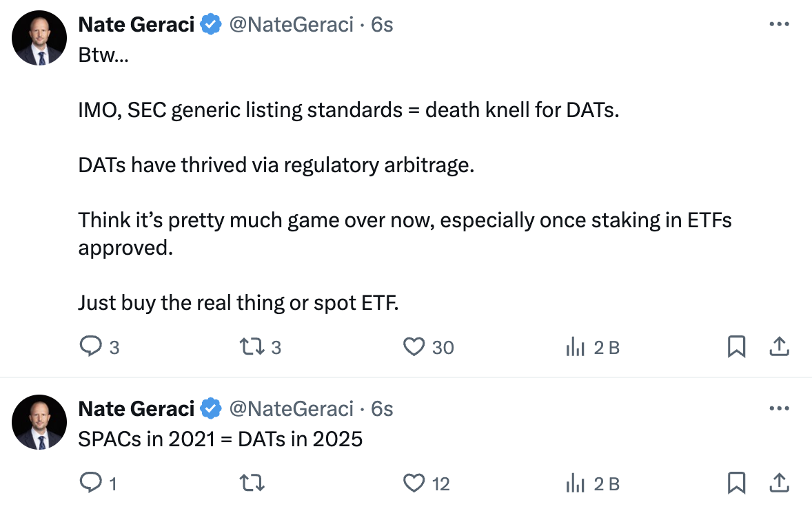Retweet the 'death knell for DATs' tweet
812x511 pixels.
251,347
